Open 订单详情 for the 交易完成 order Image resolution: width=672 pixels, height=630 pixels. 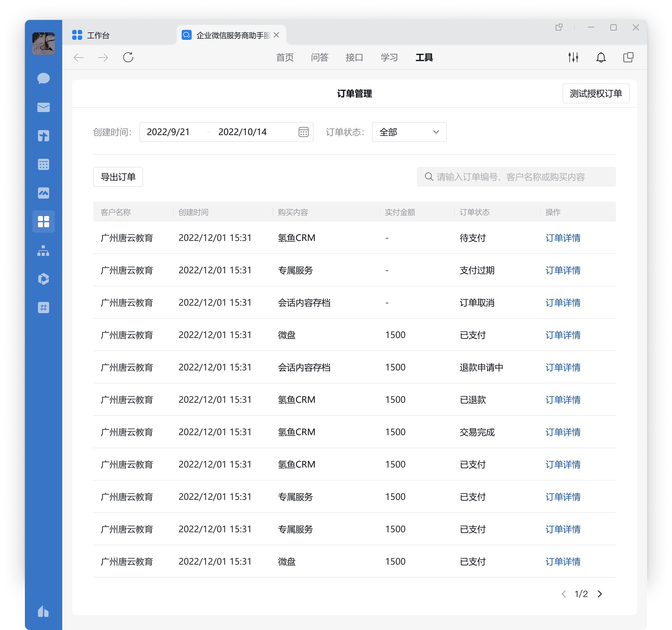click(563, 432)
